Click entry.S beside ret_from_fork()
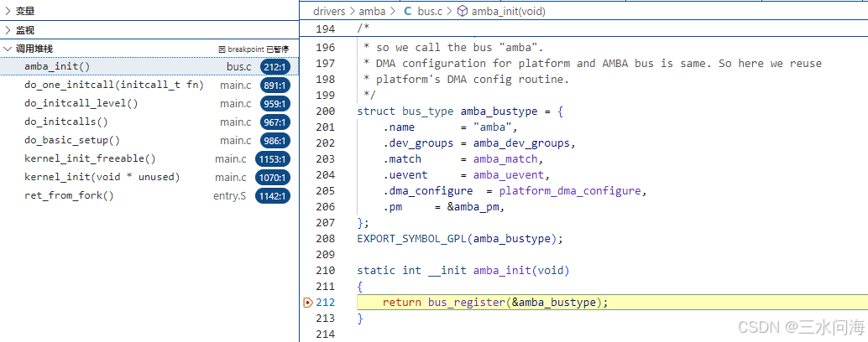 click(230, 195)
